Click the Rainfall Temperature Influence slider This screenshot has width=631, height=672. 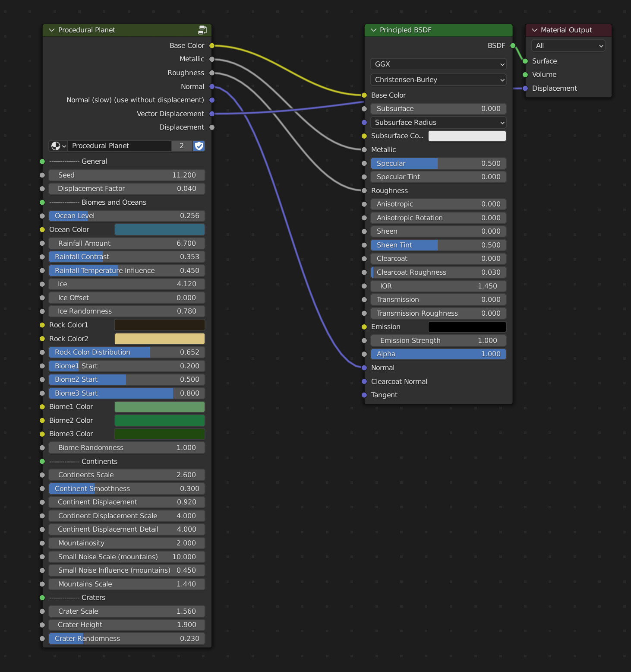coord(127,270)
